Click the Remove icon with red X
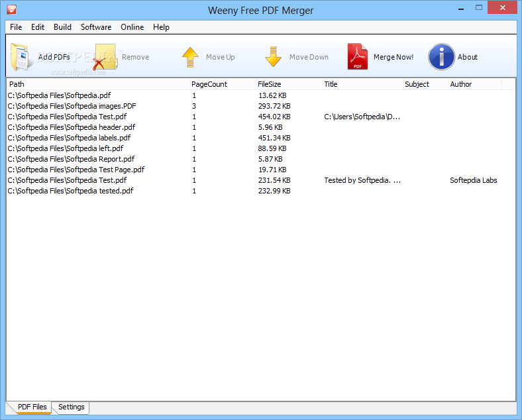The image size is (522, 420). [x=105, y=57]
